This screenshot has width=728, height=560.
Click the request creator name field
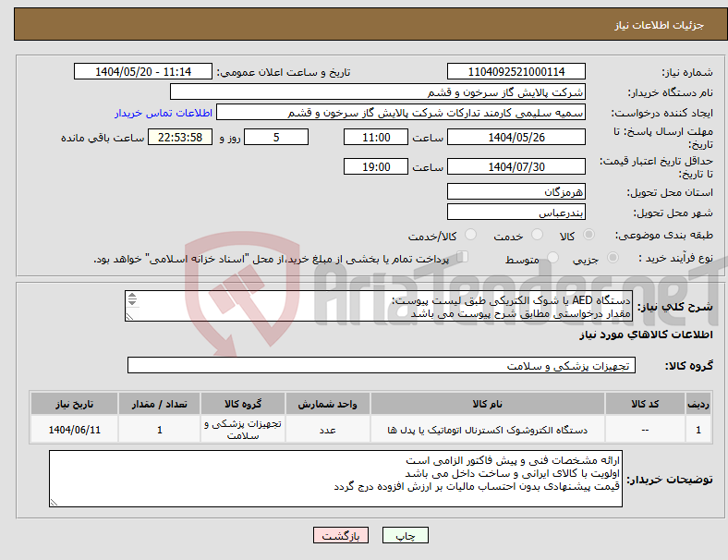pyautogui.click(x=401, y=113)
